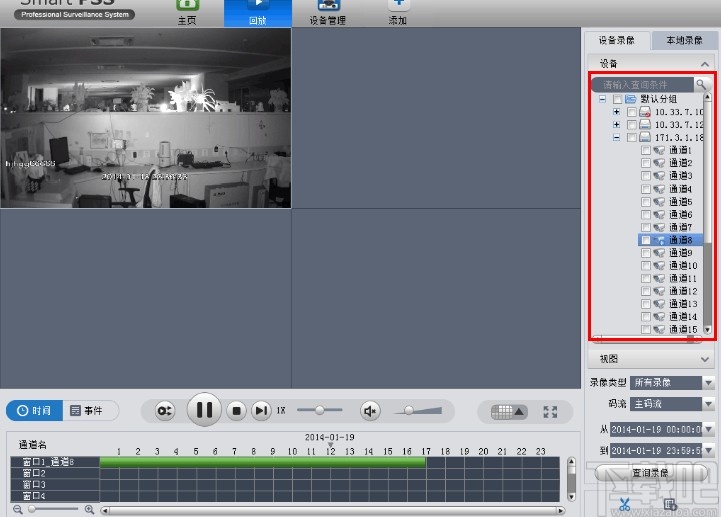Click the sync playback icon
The height and width of the screenshot is (517, 721).
pos(165,410)
